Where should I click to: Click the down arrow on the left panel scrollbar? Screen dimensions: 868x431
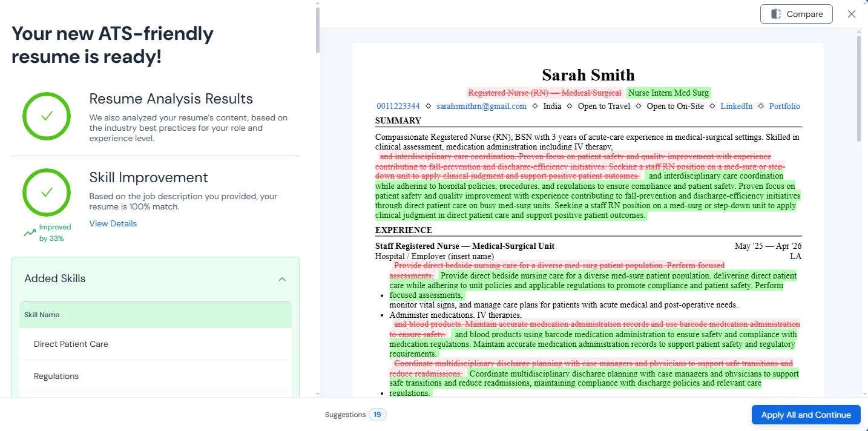click(x=317, y=393)
